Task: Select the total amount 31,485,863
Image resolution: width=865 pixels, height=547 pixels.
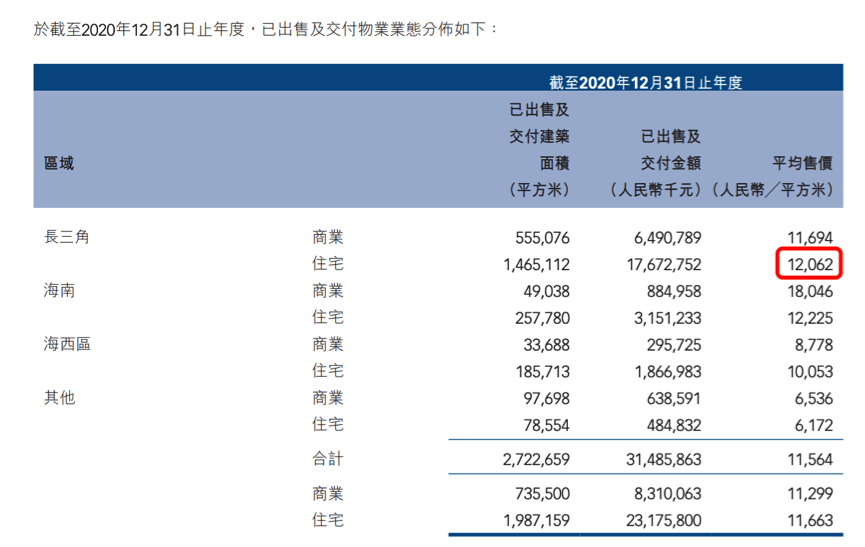Action: tap(664, 459)
